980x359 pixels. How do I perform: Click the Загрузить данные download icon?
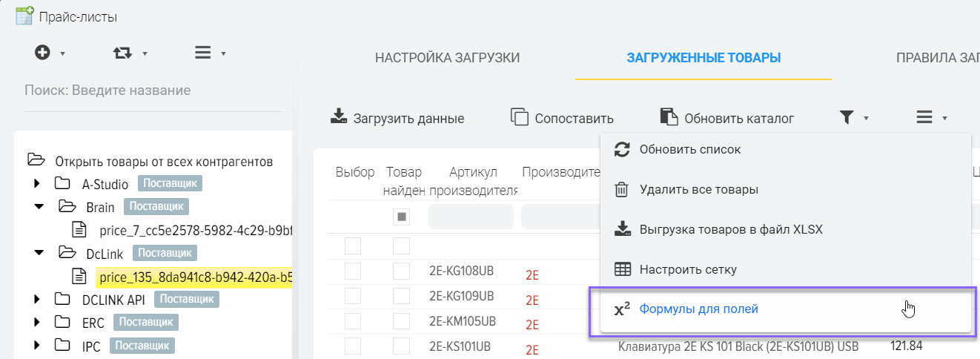[x=338, y=117]
